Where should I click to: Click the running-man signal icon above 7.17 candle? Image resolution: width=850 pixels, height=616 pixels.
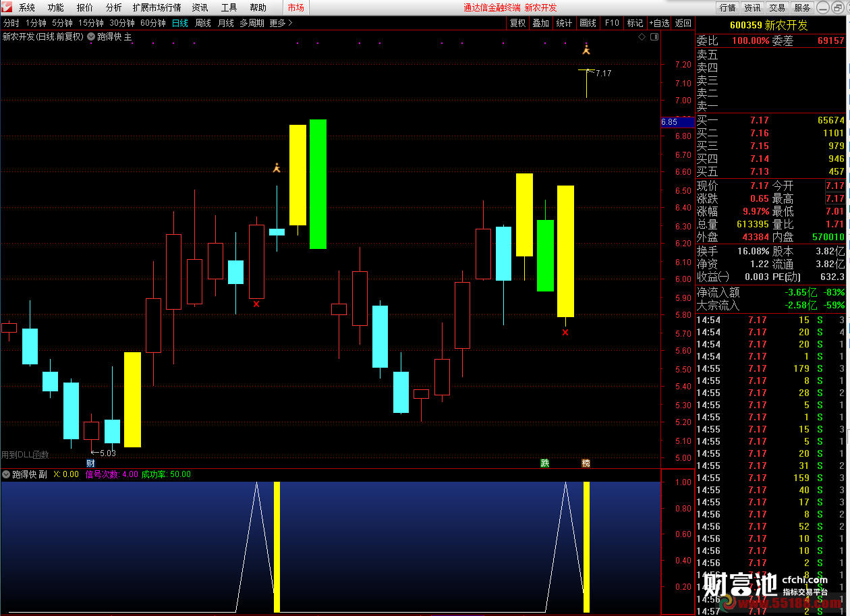tap(586, 49)
